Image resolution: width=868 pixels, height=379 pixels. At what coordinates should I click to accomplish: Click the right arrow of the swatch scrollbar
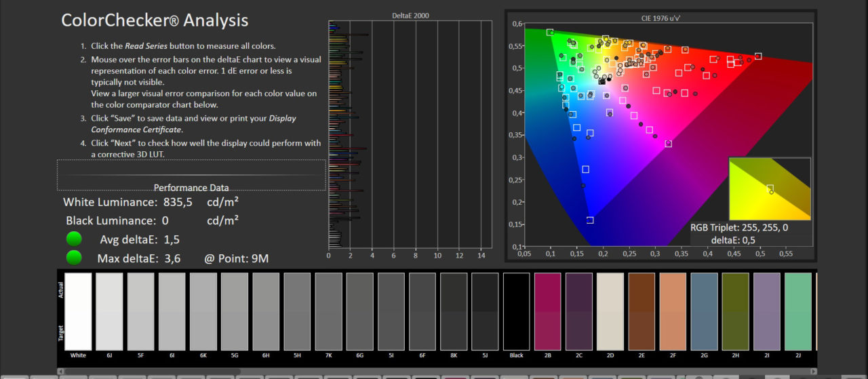(x=813, y=371)
